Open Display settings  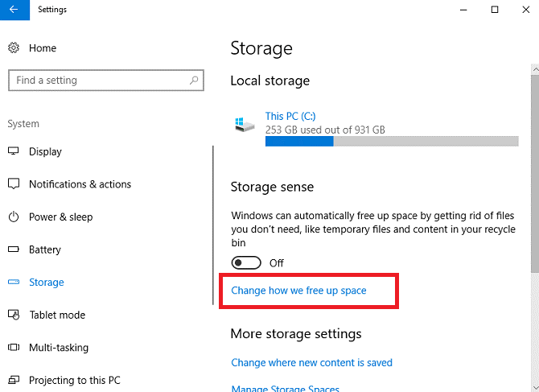pos(45,151)
